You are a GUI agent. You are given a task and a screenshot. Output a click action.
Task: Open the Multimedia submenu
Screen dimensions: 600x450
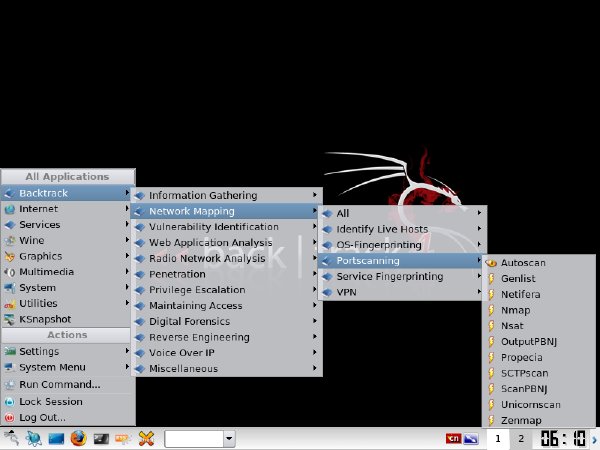[67, 272]
